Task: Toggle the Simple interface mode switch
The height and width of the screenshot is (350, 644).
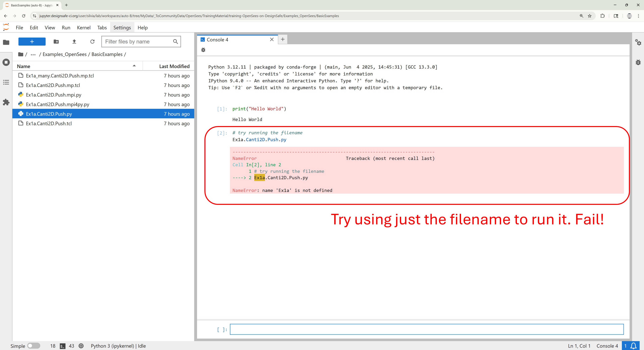Action: [x=34, y=346]
